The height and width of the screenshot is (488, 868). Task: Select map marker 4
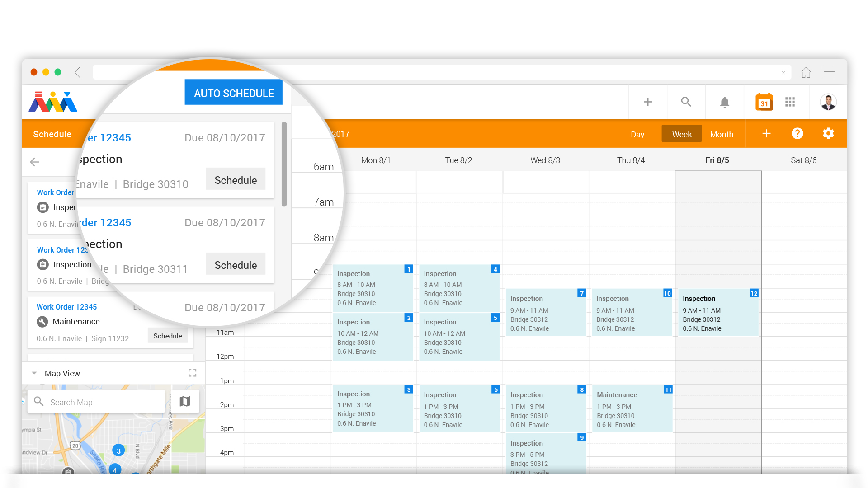[115, 469]
